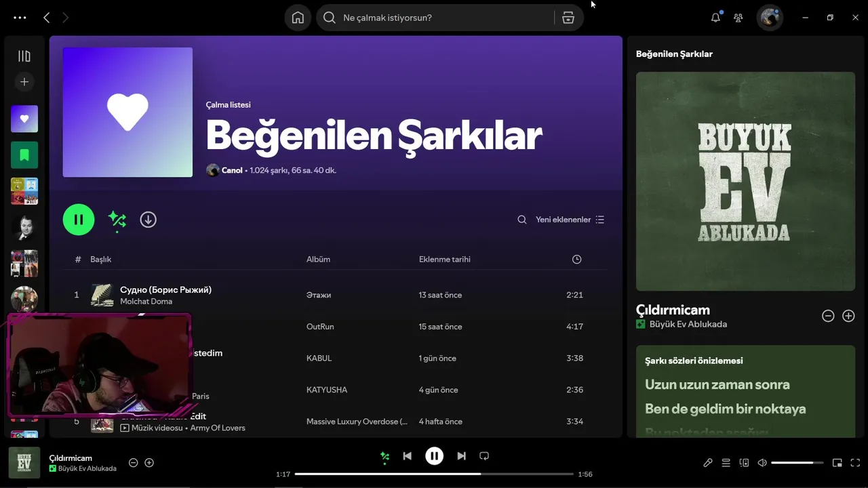
Task: Open the notifications bell
Action: (715, 18)
